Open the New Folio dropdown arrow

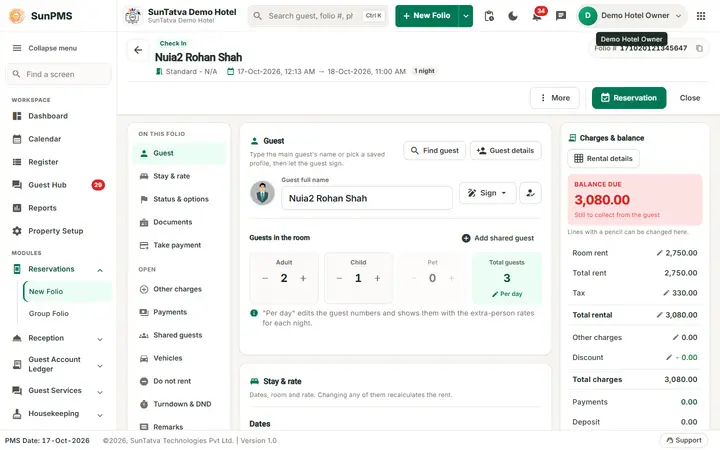pyautogui.click(x=466, y=16)
